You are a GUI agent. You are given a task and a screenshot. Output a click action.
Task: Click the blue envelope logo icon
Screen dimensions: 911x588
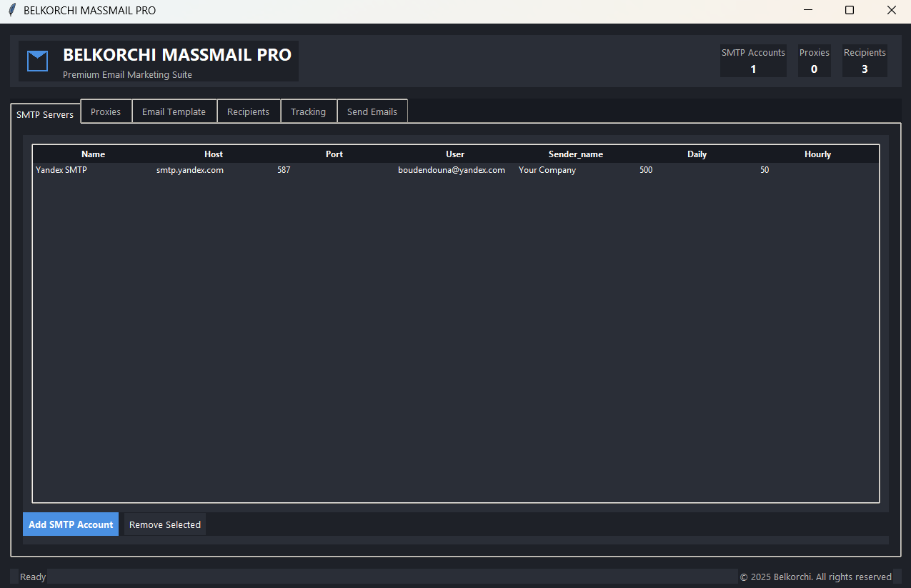click(37, 61)
